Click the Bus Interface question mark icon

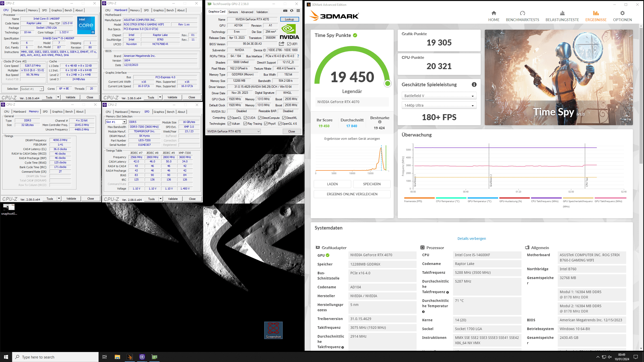coord(298,56)
